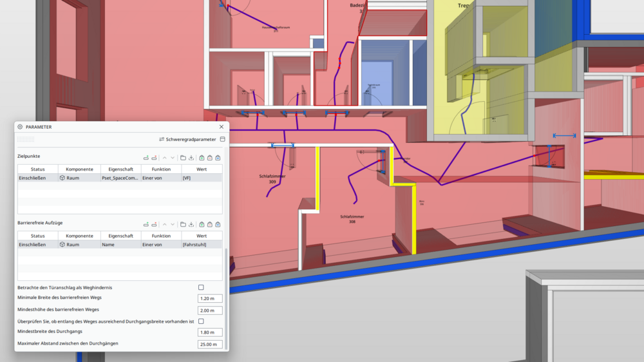Move Zielpunkte row up with chevron

[164, 157]
